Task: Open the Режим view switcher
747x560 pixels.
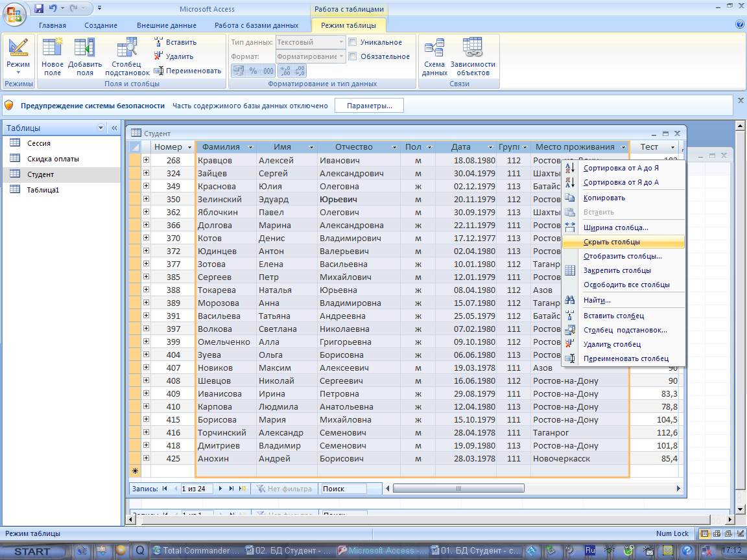Action: (x=18, y=56)
